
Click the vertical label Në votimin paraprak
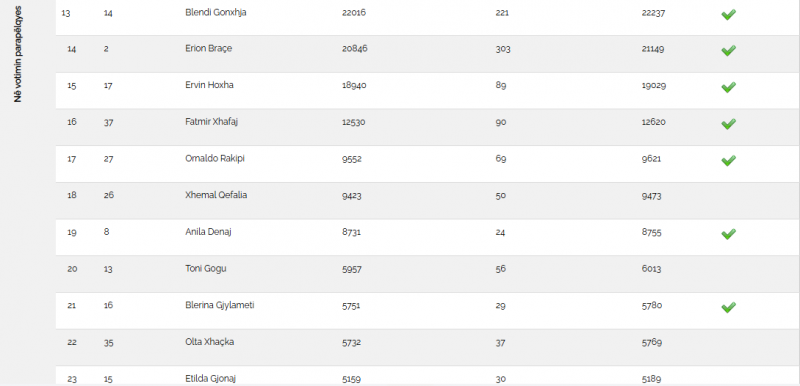(x=18, y=54)
